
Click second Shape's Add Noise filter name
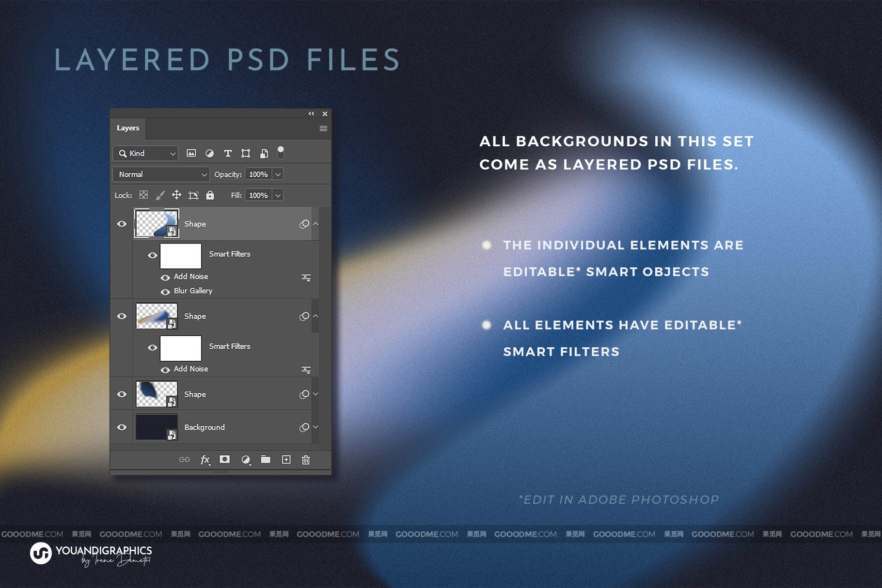point(191,369)
